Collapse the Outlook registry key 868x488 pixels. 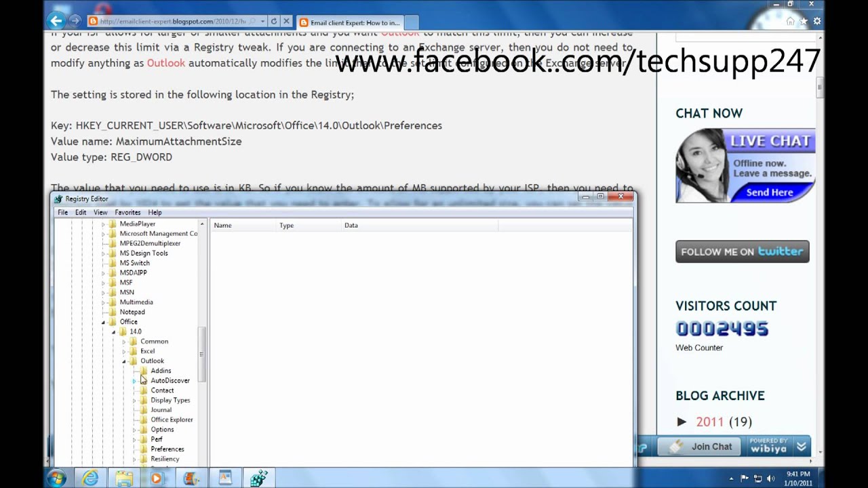[x=124, y=361]
